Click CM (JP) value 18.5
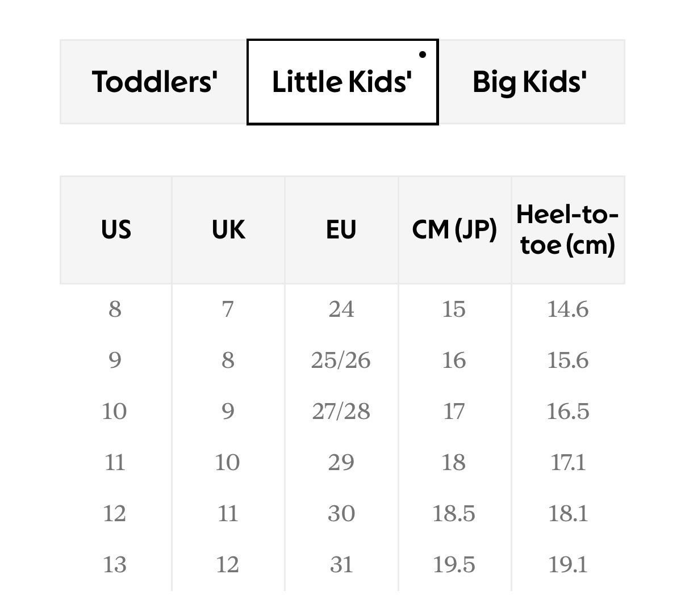The image size is (685, 616). click(x=454, y=514)
